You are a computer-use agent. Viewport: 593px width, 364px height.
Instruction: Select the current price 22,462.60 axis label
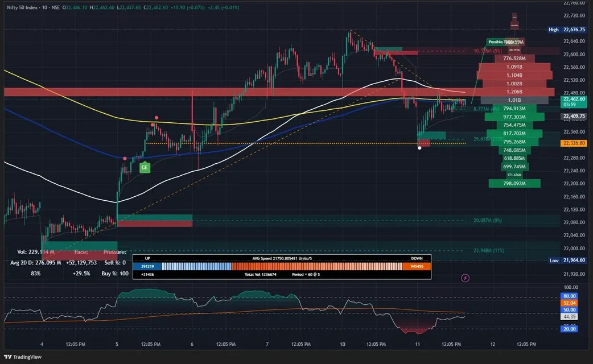(574, 99)
